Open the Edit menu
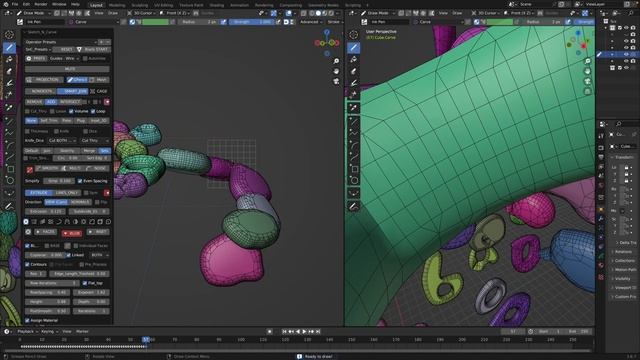 26,4
